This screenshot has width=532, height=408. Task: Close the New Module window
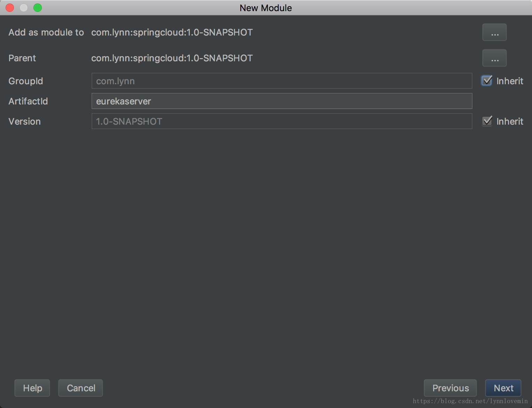pos(10,8)
